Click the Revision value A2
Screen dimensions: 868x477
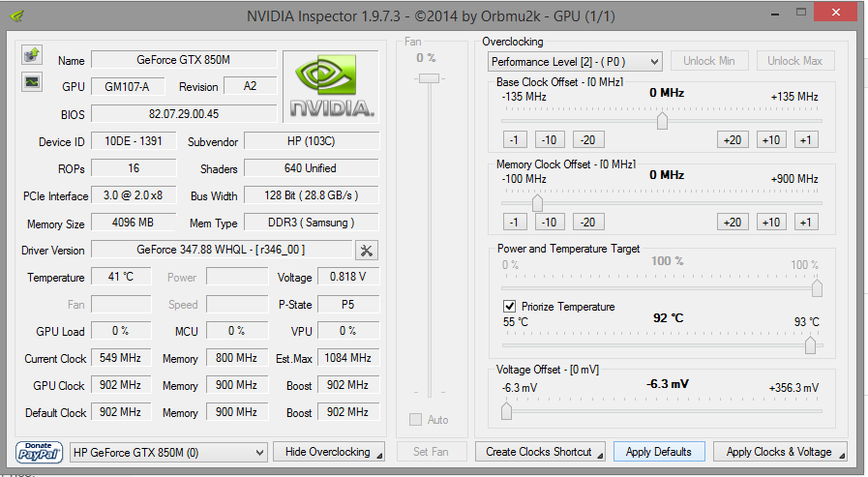click(251, 86)
